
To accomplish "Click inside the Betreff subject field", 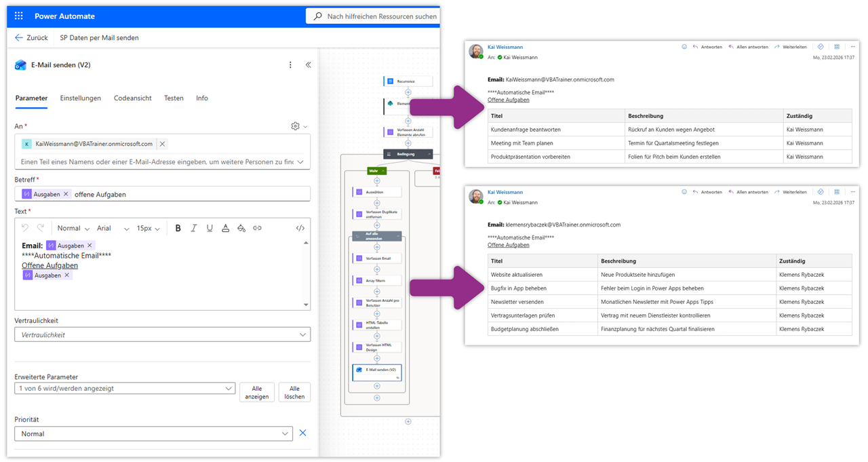I will pos(162,194).
